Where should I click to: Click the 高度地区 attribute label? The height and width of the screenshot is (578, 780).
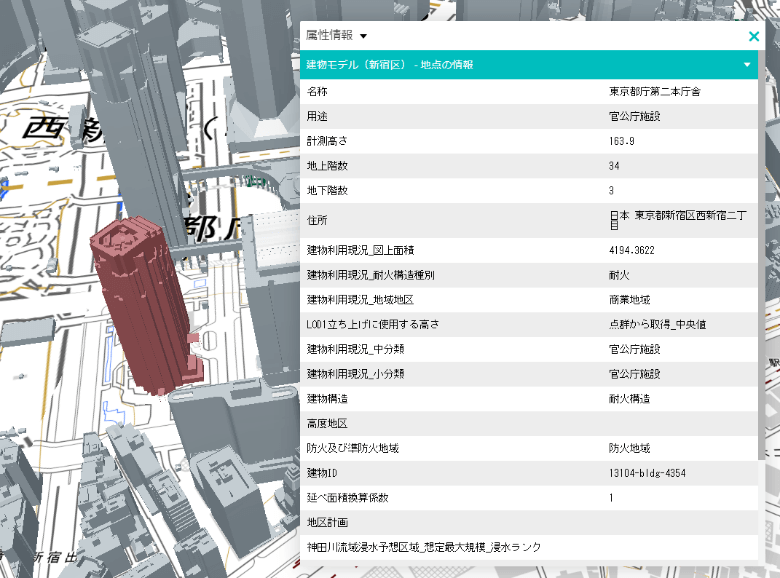tap(327, 423)
